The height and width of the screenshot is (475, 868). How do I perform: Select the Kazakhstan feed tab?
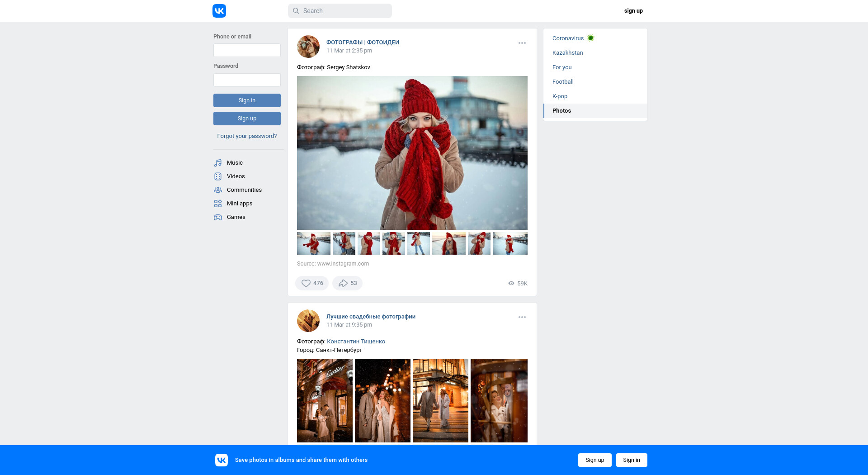tap(595, 53)
